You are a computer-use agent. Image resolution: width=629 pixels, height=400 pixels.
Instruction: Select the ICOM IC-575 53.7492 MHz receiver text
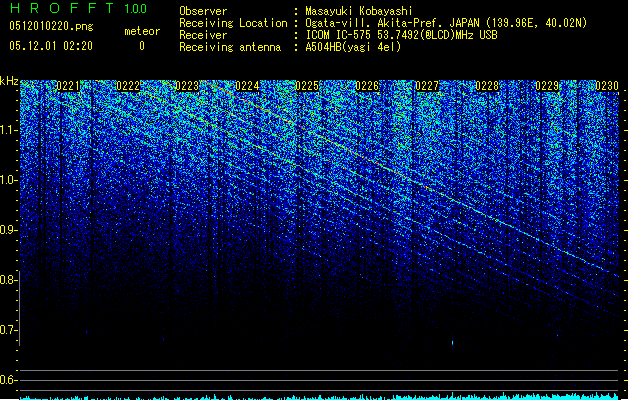402,35
